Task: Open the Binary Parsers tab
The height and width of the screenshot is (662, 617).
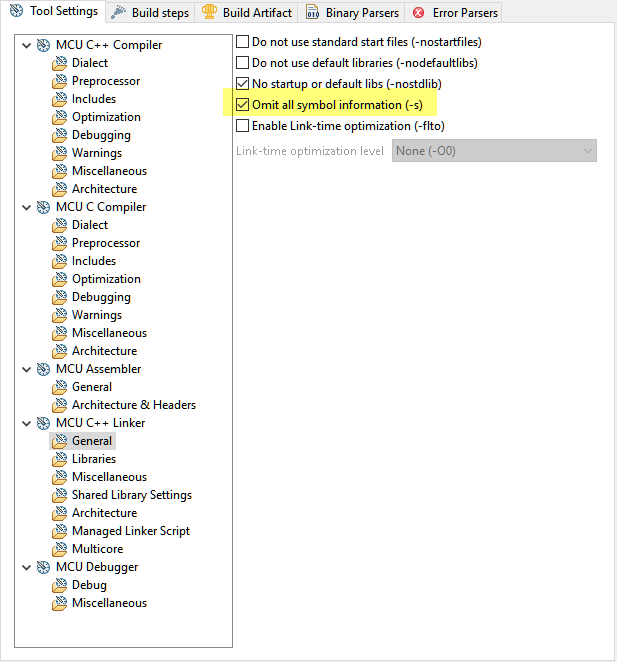Action: 352,13
